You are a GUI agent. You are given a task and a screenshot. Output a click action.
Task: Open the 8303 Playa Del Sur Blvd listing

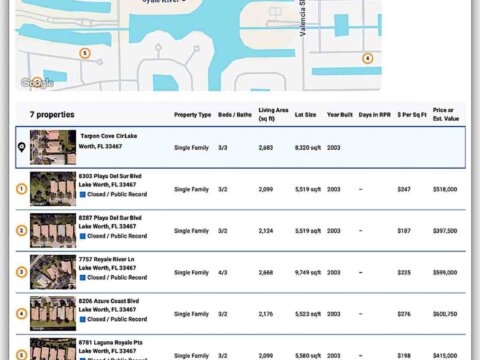click(x=110, y=176)
